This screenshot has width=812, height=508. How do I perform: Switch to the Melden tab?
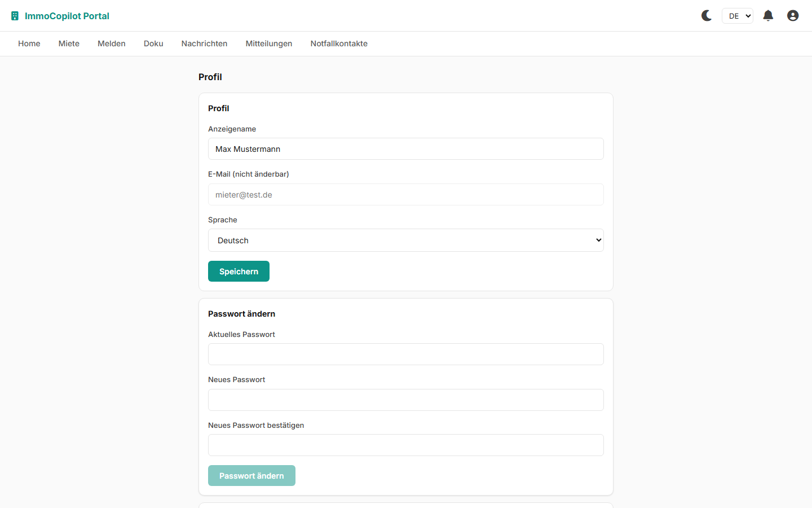(111, 43)
